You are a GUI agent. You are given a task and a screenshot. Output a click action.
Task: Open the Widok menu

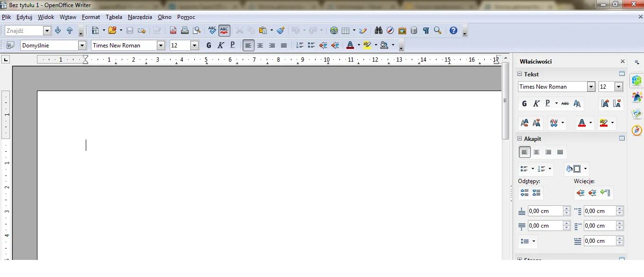[x=46, y=17]
